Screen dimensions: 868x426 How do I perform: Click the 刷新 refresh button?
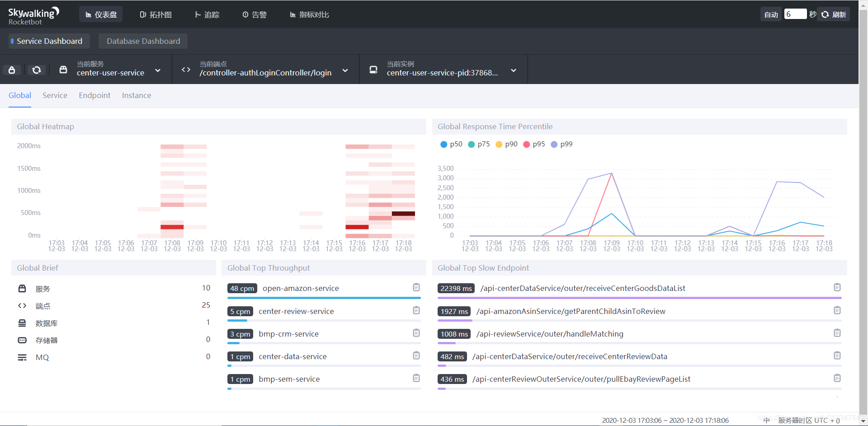click(834, 14)
